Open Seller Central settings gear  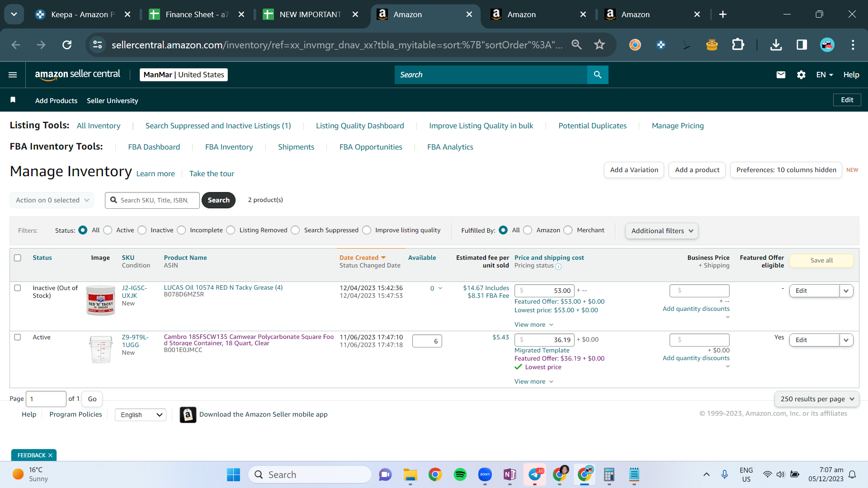(x=801, y=75)
